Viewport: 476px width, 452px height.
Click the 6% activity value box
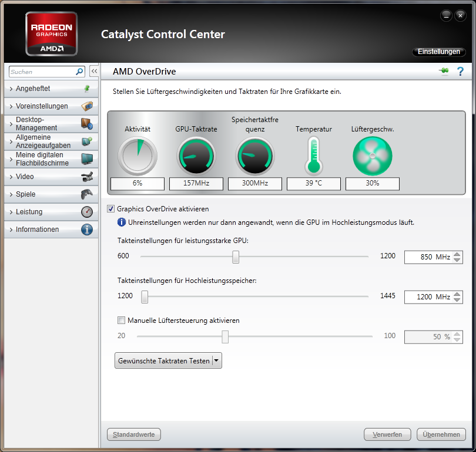pos(138,183)
